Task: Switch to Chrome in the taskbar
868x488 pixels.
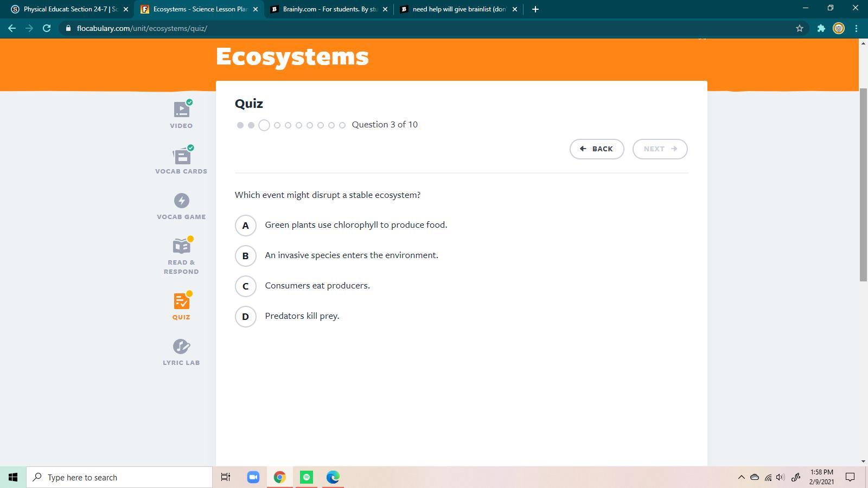Action: pyautogui.click(x=280, y=477)
